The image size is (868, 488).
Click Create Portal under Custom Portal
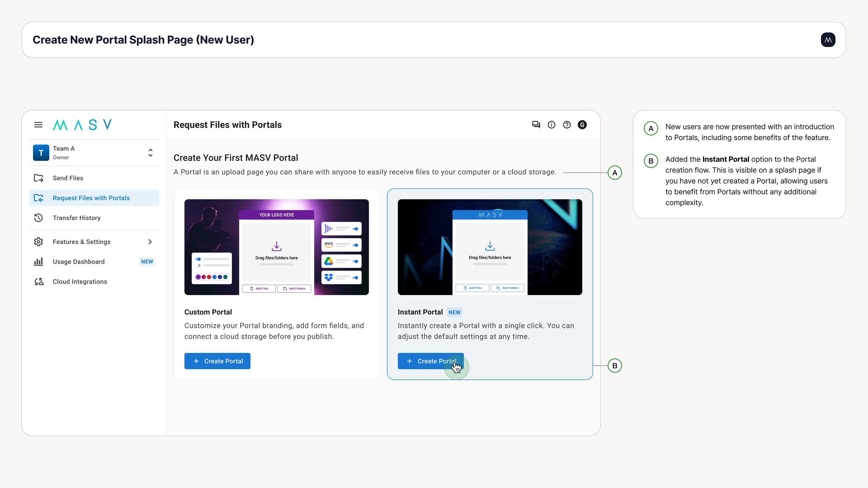tap(217, 361)
